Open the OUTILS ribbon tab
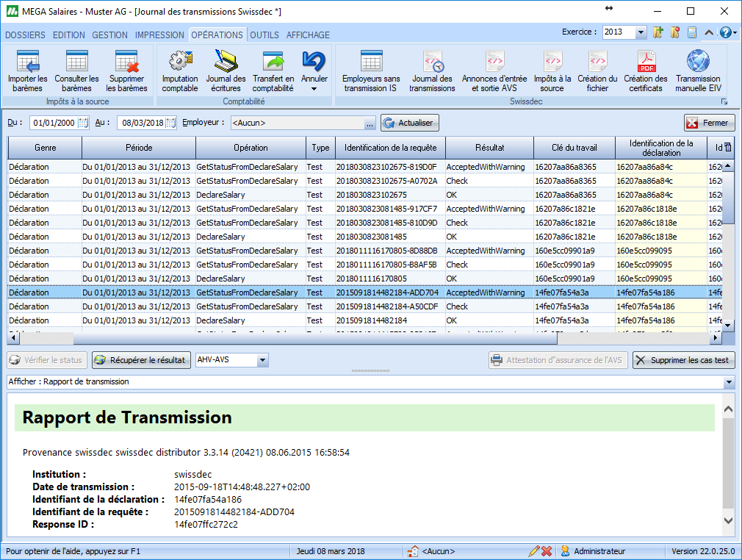This screenshot has height=560, width=742. pyautogui.click(x=264, y=35)
